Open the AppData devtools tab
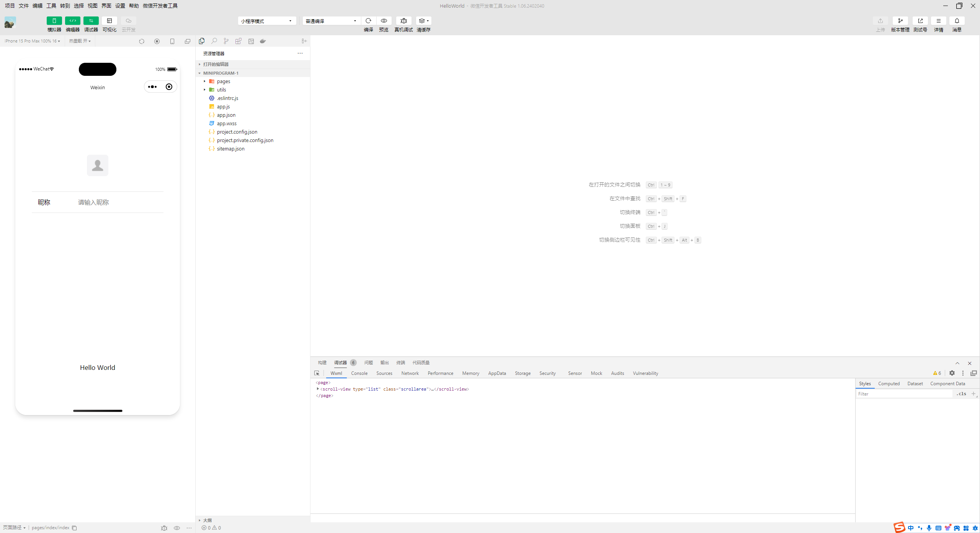The image size is (980, 533). 497,373
